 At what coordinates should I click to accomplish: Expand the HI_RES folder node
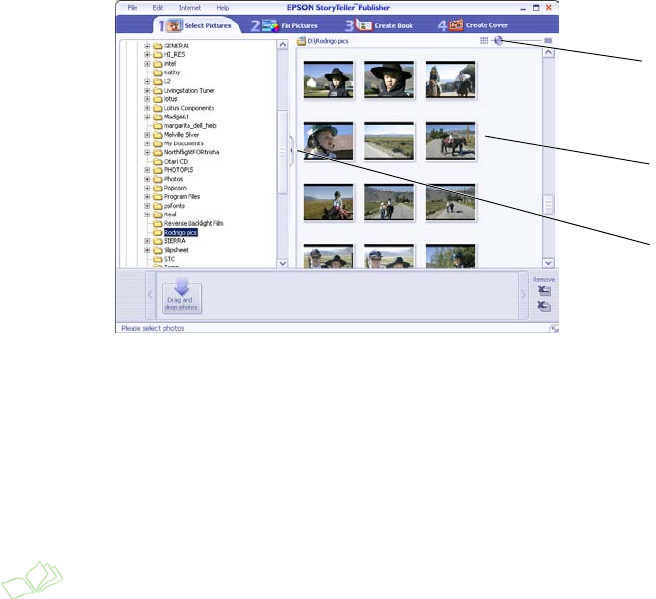click(147, 55)
